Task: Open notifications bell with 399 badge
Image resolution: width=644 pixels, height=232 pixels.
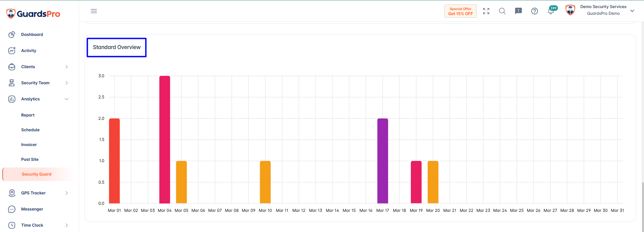Action: (551, 10)
